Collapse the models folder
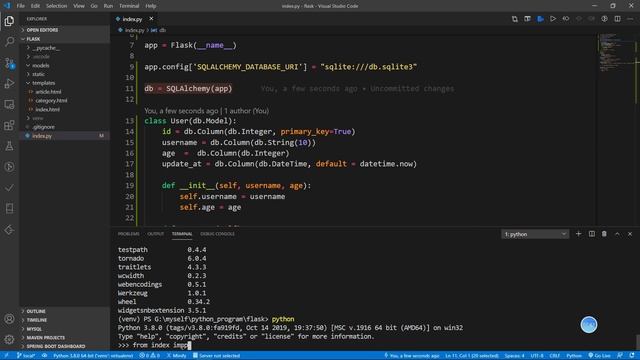The width and height of the screenshot is (640, 360). [64, 65]
